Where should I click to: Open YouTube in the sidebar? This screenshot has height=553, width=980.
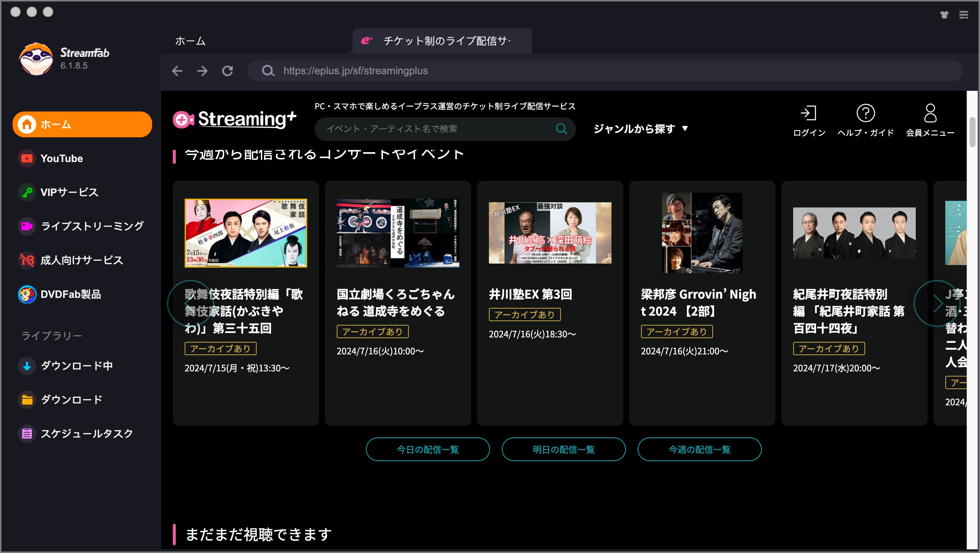click(x=61, y=158)
